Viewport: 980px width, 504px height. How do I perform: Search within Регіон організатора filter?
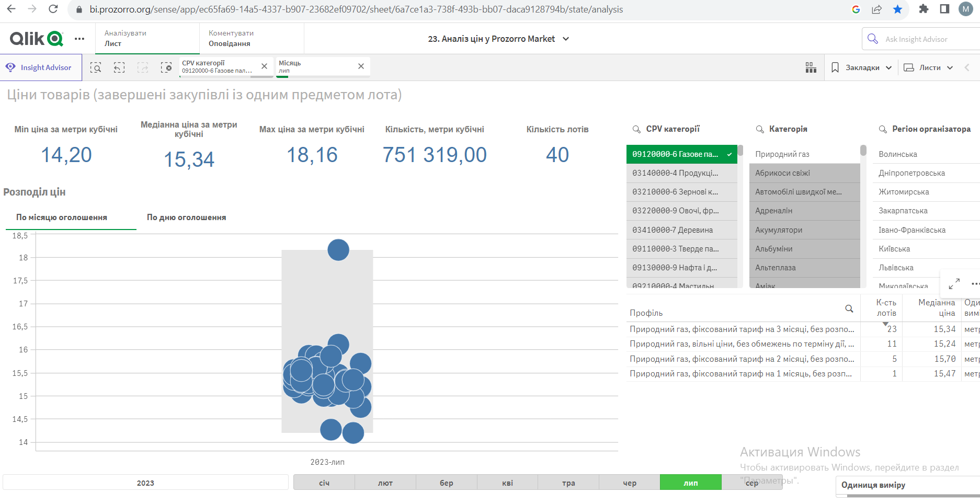point(883,129)
